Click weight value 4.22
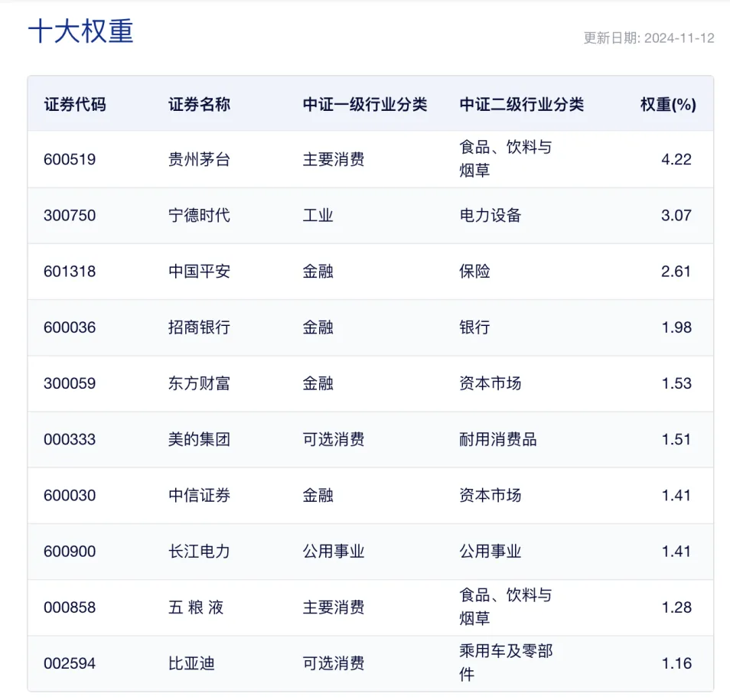This screenshot has width=730, height=700. [x=676, y=160]
